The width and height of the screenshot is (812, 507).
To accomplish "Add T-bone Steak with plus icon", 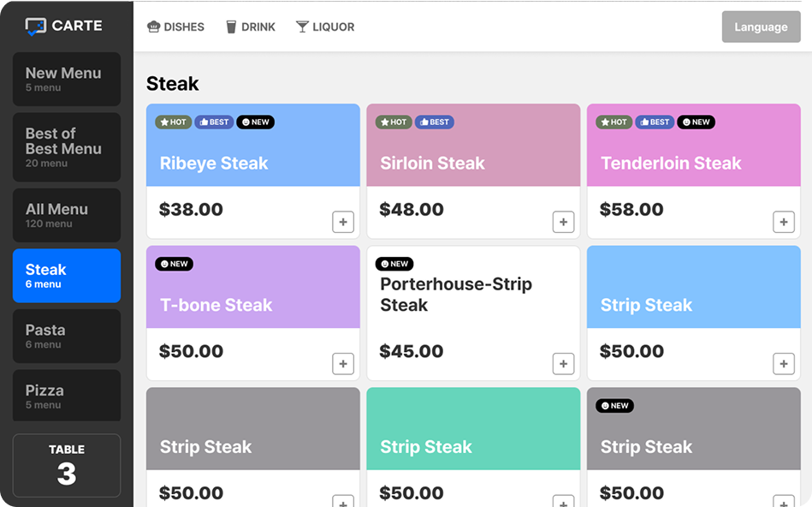I will [x=342, y=364].
